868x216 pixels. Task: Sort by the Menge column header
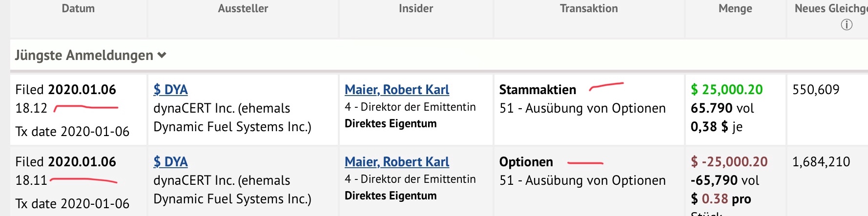coord(735,9)
